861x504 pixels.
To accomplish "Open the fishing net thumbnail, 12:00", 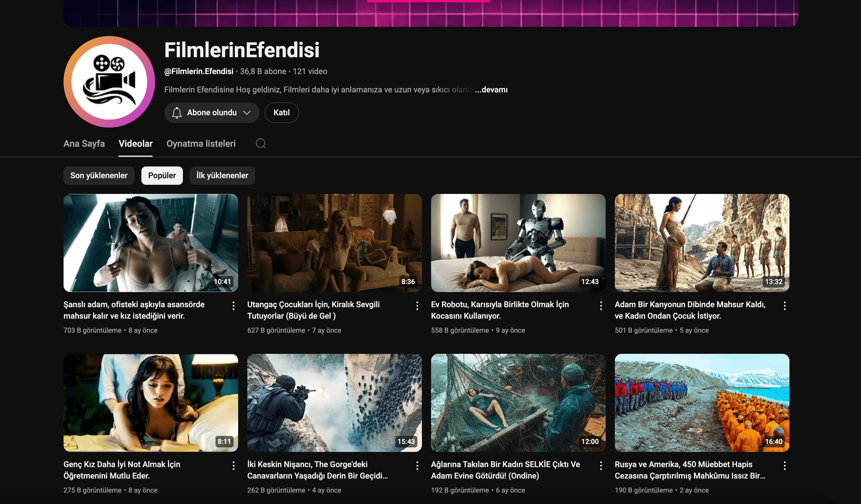I will (x=518, y=403).
